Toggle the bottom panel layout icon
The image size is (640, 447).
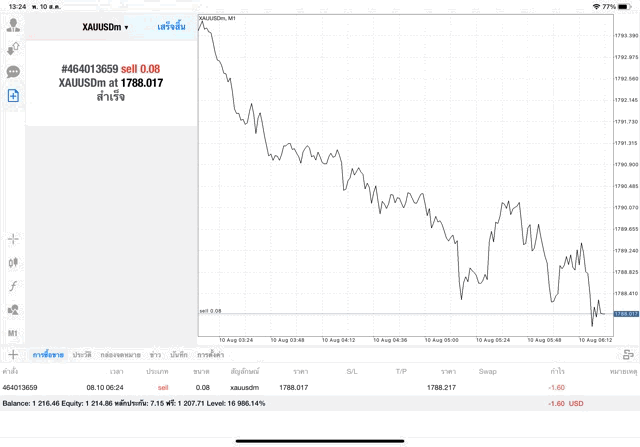(627, 355)
